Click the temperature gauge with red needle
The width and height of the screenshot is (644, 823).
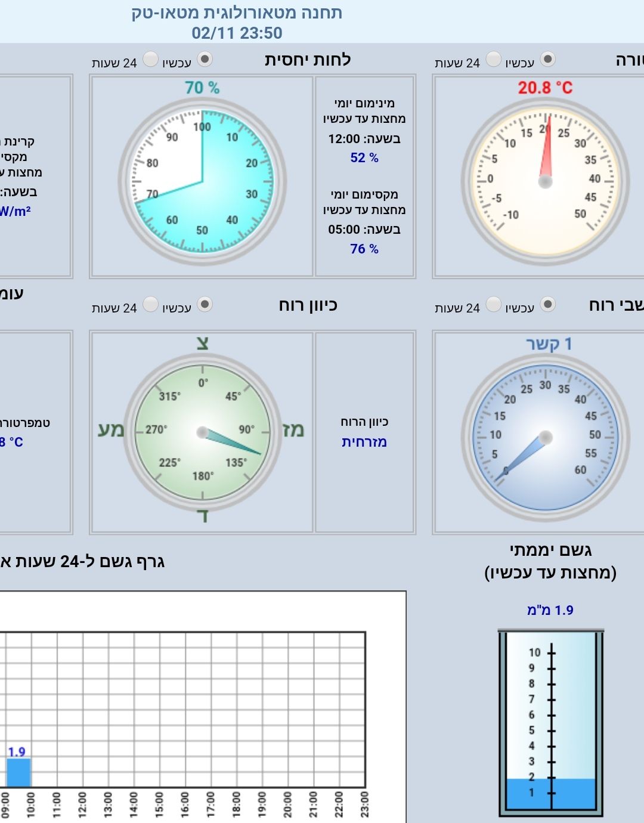click(x=545, y=181)
